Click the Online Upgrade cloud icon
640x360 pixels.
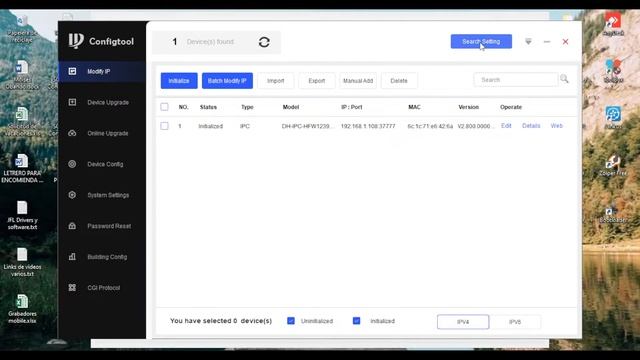pos(72,133)
